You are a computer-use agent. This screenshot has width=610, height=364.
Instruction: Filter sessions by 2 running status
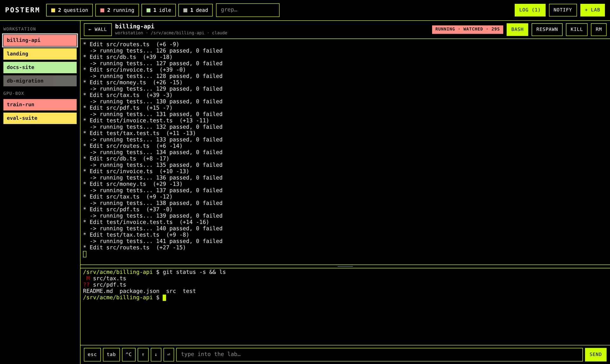pos(117,10)
